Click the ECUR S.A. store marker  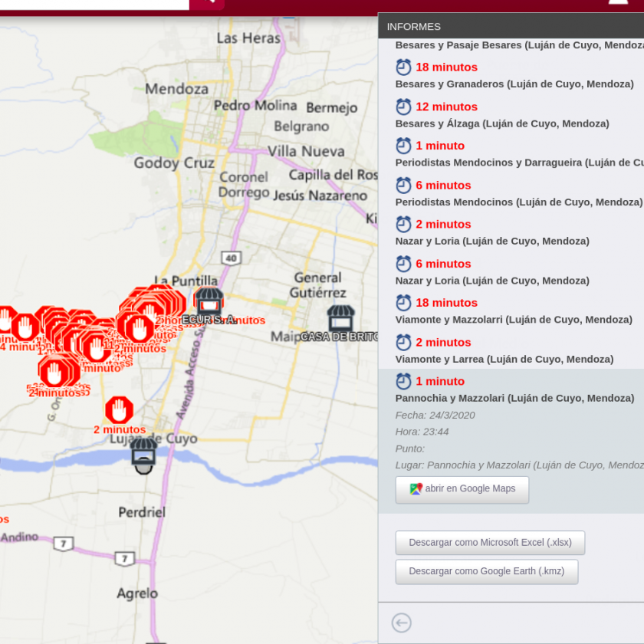point(209,301)
